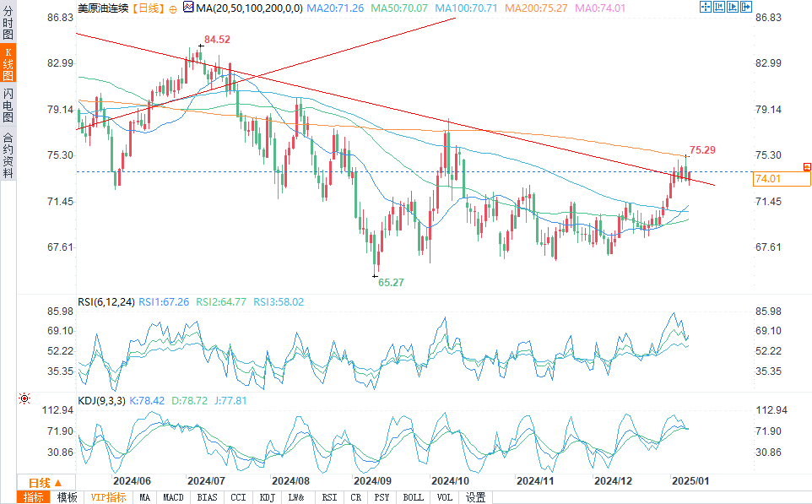Image resolution: width=812 pixels, height=504 pixels.
Task: Click the expand panel right-arrow icon
Action: [x=745, y=7]
